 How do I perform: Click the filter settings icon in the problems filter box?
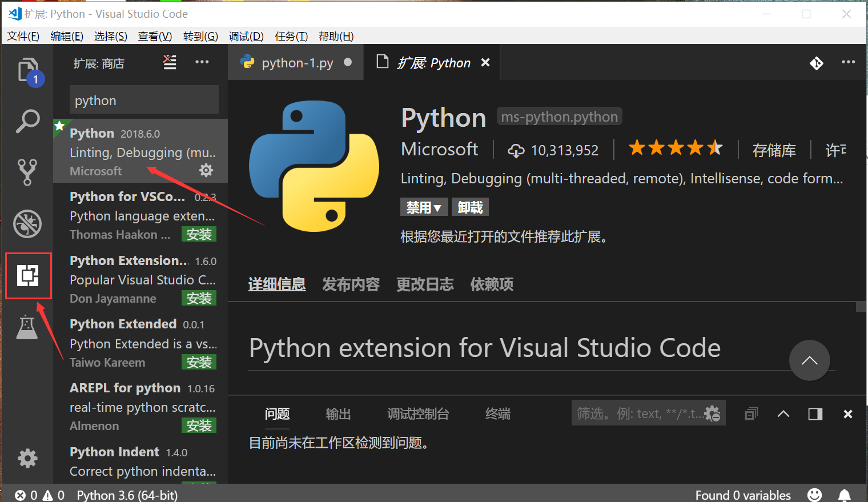pyautogui.click(x=713, y=413)
